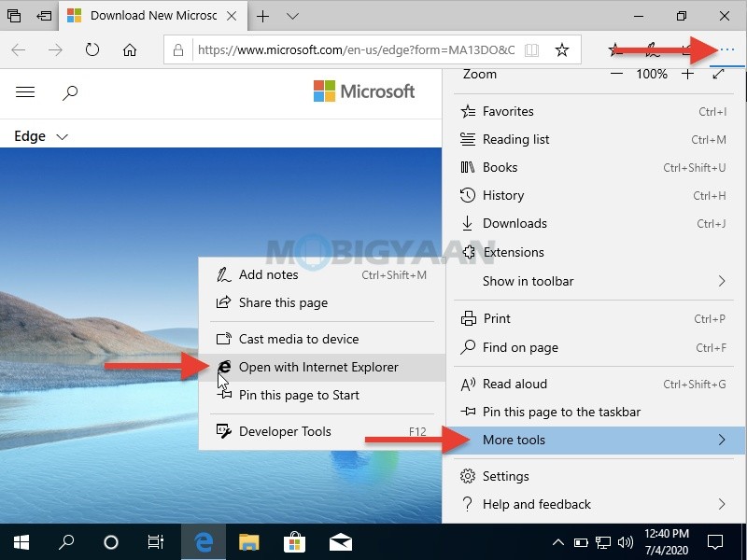Click the volume speaker tray icon
This screenshot has height=560, width=747.
point(625,542)
